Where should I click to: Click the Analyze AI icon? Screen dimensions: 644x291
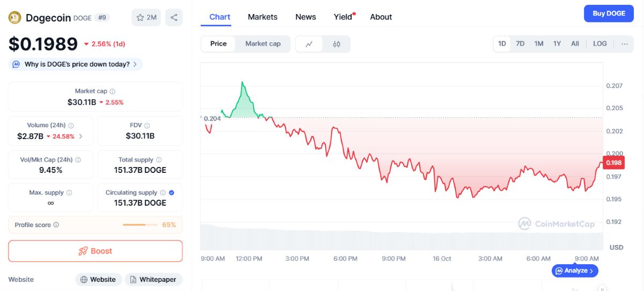(x=559, y=271)
